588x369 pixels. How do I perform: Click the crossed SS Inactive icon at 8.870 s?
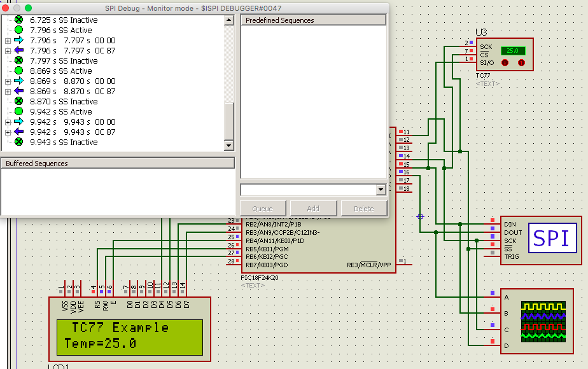18,101
